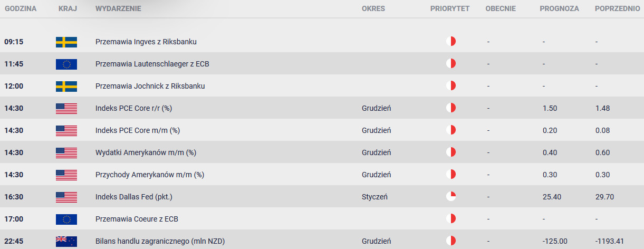This screenshot has width=644, height=249.
Task: Select the Przemawia Lautenschlaeger z ECB event
Action: click(153, 64)
